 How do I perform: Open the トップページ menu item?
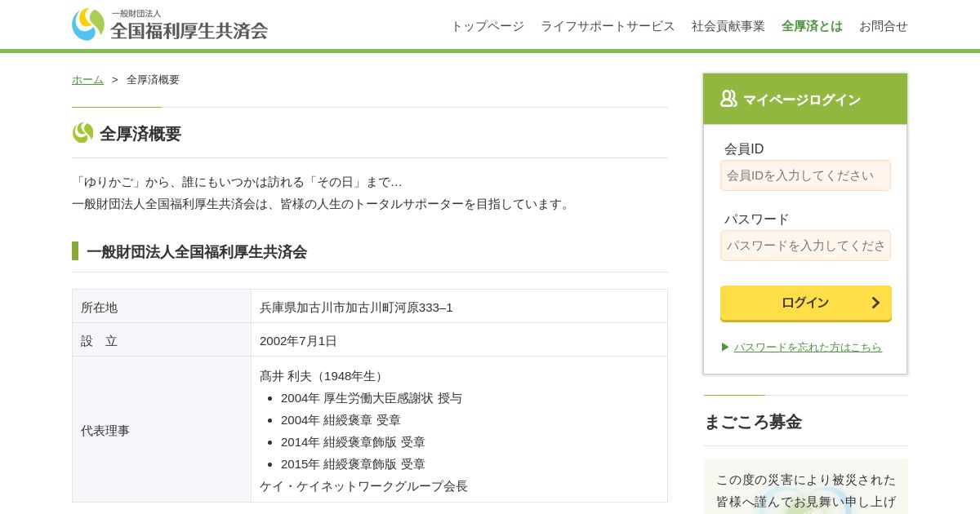pos(488,26)
